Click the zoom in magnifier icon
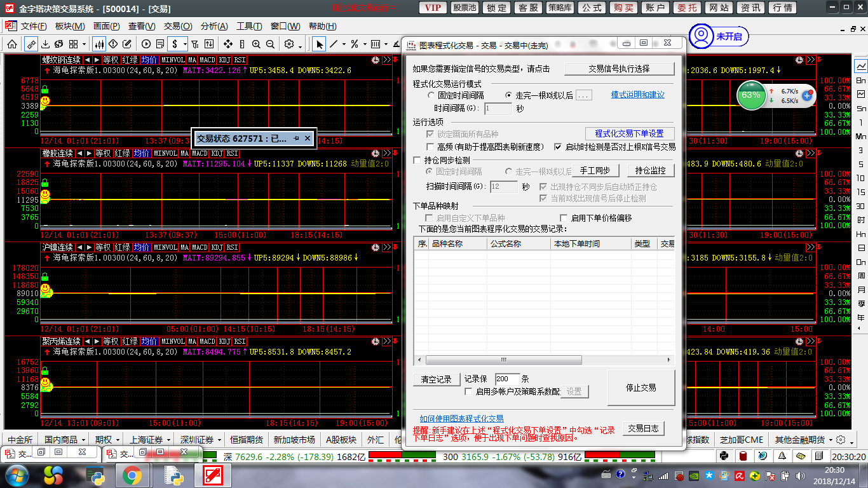 [x=256, y=44]
